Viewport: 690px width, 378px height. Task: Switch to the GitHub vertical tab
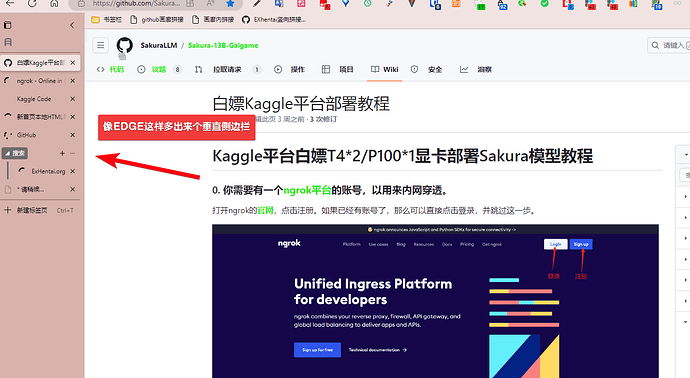[x=40, y=135]
